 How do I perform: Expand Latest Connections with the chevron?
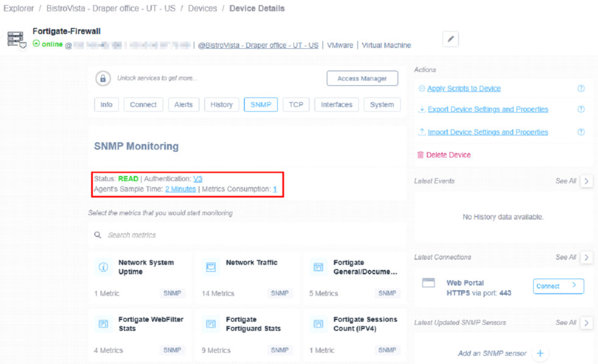pyautogui.click(x=586, y=257)
